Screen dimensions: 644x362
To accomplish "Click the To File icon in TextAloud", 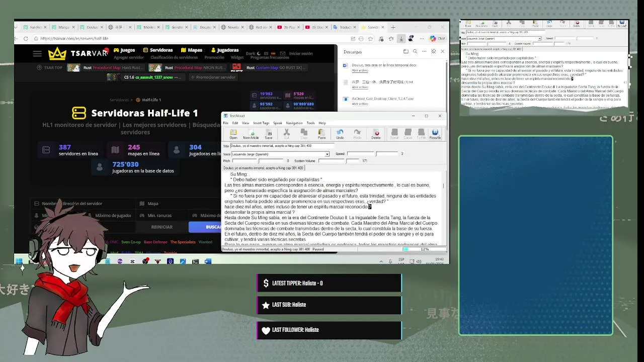I will [421, 134].
